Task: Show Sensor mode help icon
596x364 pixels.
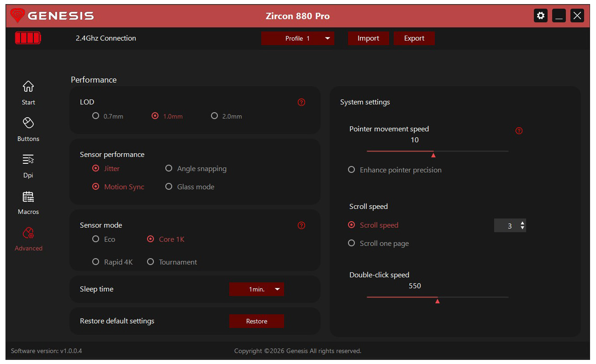Action: pyautogui.click(x=301, y=225)
